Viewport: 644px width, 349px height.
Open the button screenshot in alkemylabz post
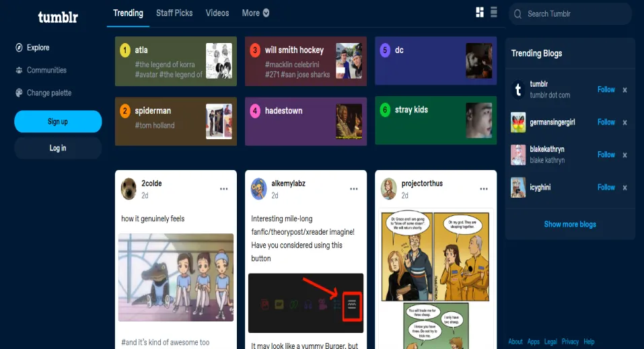point(306,303)
